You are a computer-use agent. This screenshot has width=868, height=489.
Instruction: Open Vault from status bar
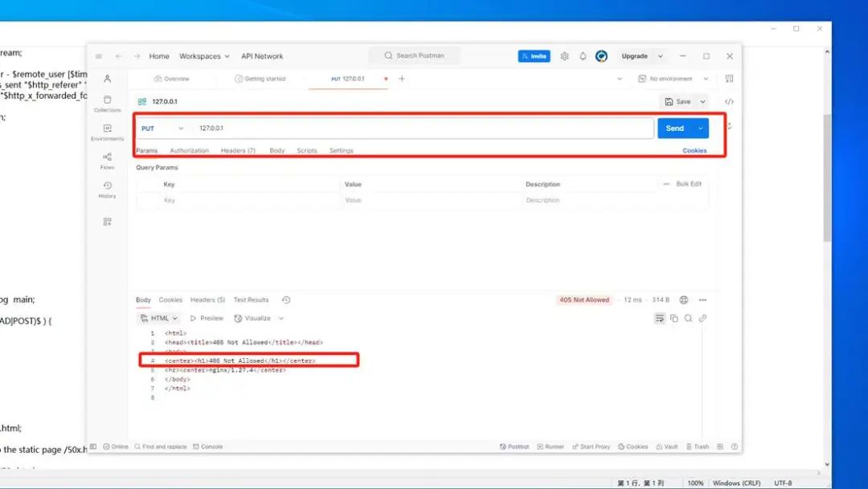666,446
